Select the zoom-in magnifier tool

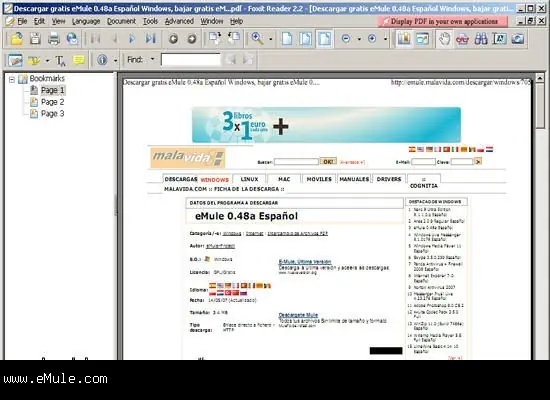tap(257, 39)
